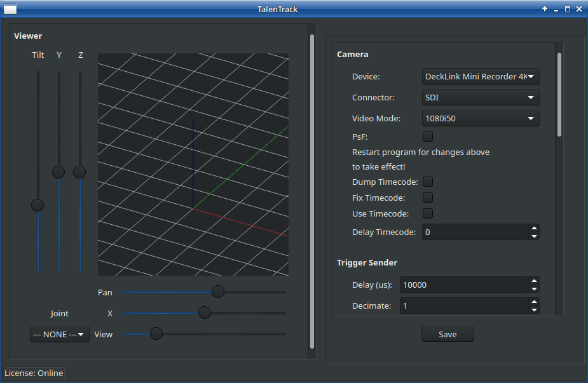This screenshot has height=383, width=588.
Task: Decrease Delay Timecode with down arrow
Action: click(534, 236)
